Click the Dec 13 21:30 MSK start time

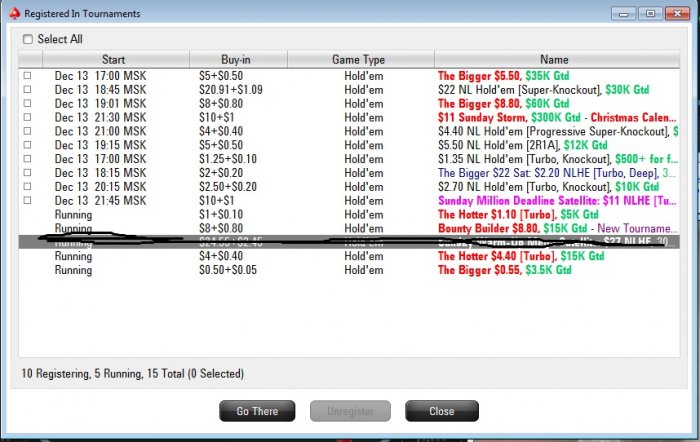pos(100,117)
